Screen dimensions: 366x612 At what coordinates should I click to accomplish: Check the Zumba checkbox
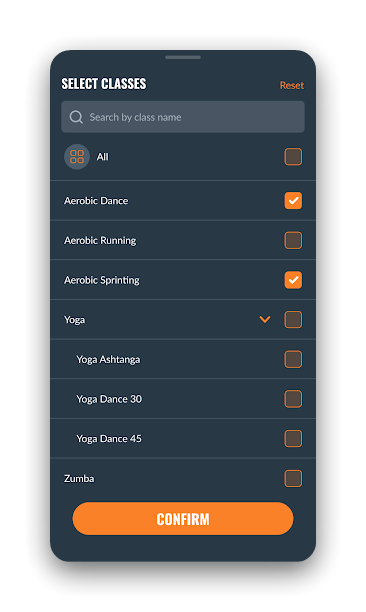pos(293,479)
